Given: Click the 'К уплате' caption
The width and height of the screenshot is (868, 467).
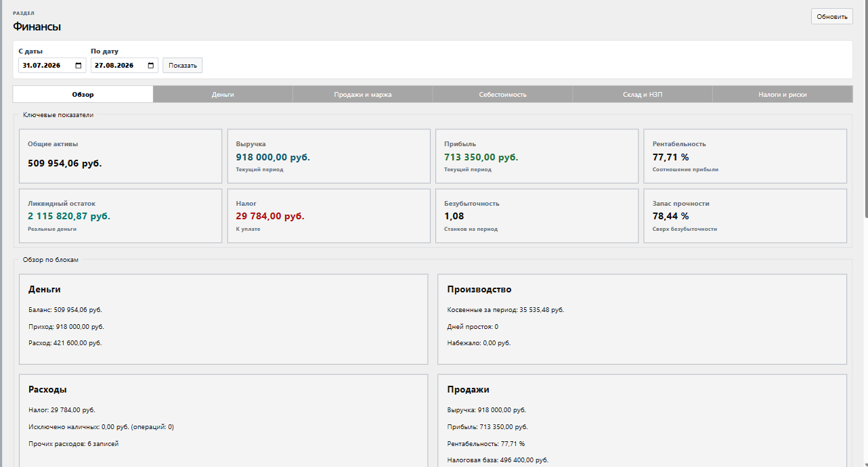Looking at the screenshot, I should [248, 229].
